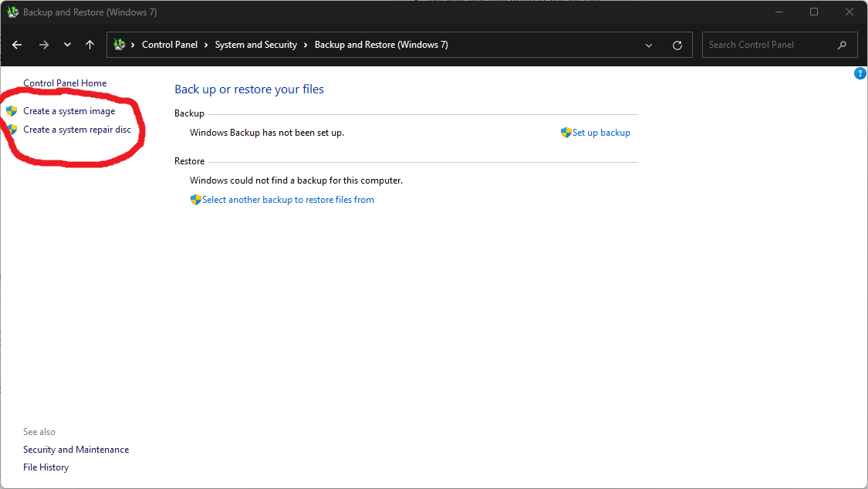Click the refresh icon in address bar
The width and height of the screenshot is (868, 489).
[677, 45]
